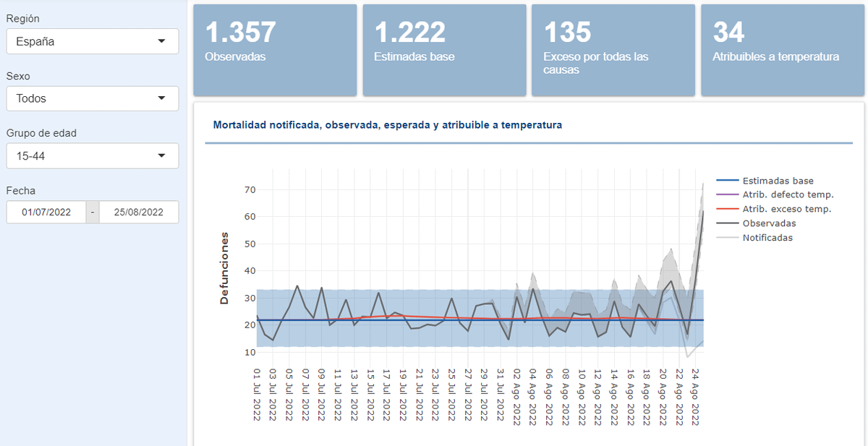This screenshot has height=446, width=868.
Task: Click the caret arrow in España selector
Action: pyautogui.click(x=161, y=41)
